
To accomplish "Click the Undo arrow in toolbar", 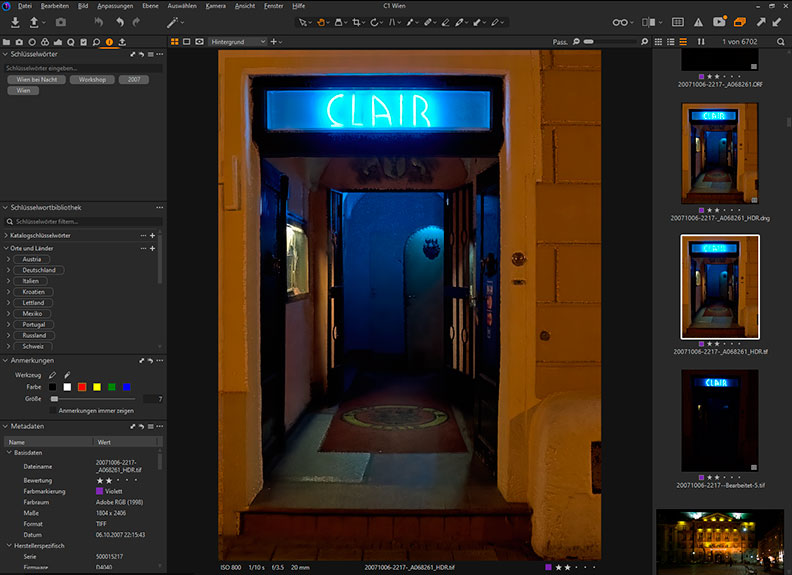I will [120, 22].
